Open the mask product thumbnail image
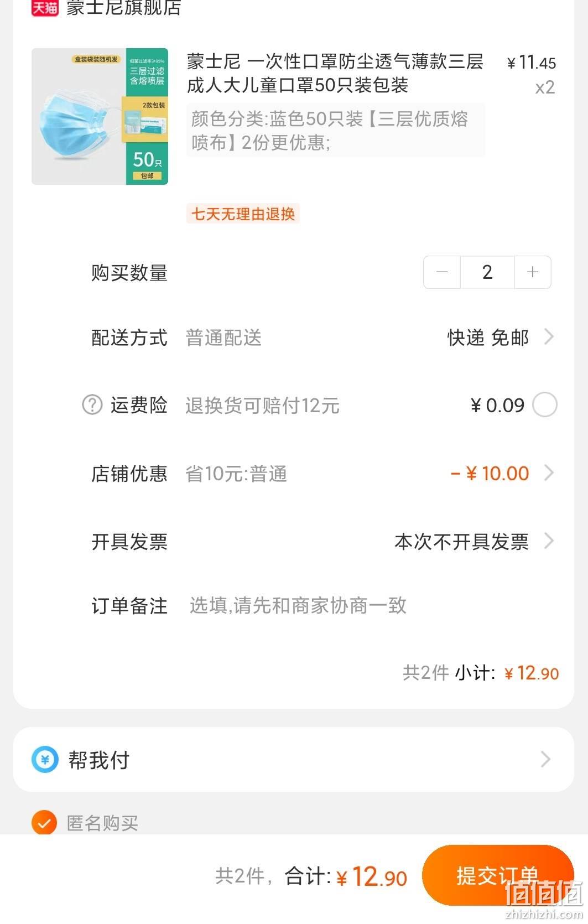The height and width of the screenshot is (924, 588). (100, 116)
